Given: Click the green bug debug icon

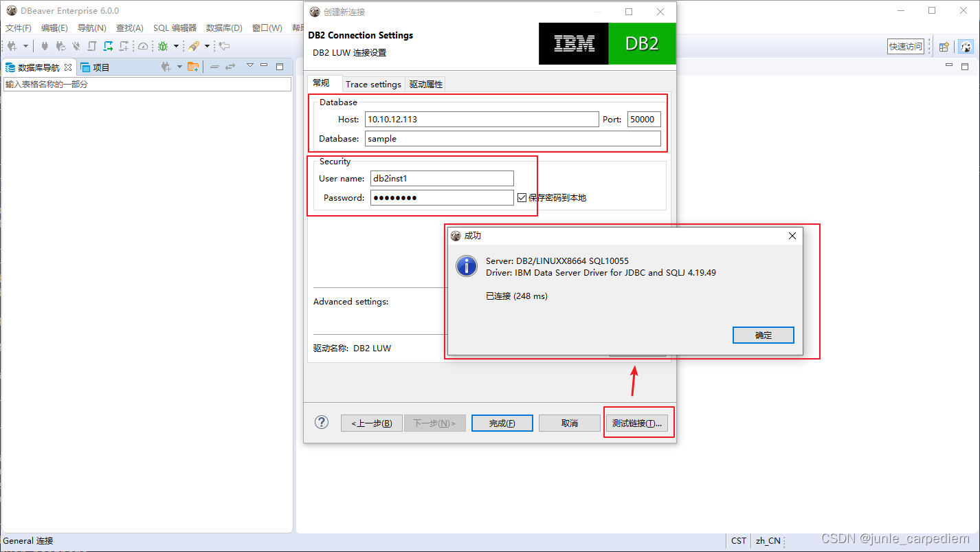Looking at the screenshot, I should tap(163, 46).
